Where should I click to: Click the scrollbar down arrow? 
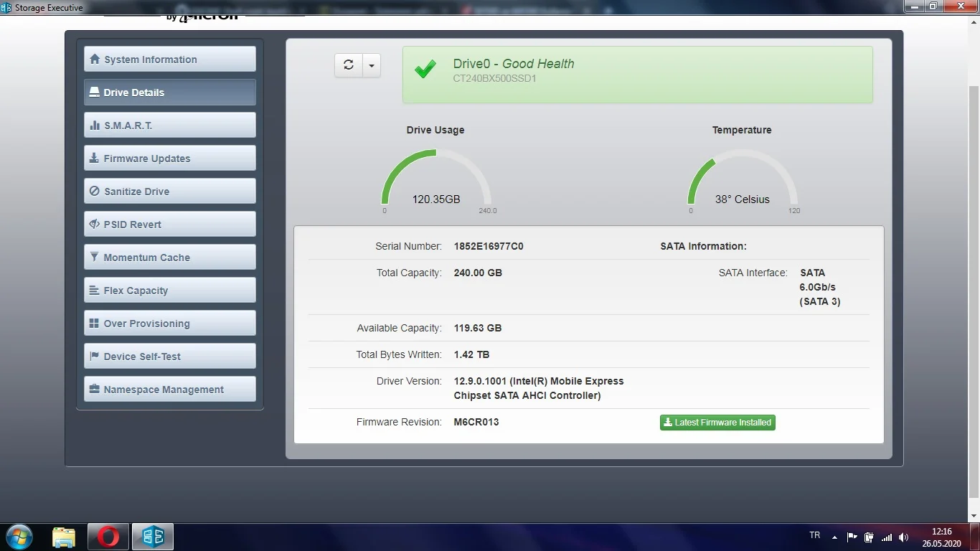pyautogui.click(x=974, y=516)
